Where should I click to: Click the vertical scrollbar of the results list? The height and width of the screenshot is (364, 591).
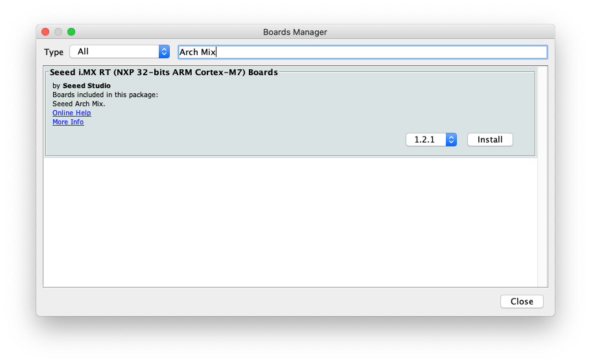pyautogui.click(x=542, y=176)
